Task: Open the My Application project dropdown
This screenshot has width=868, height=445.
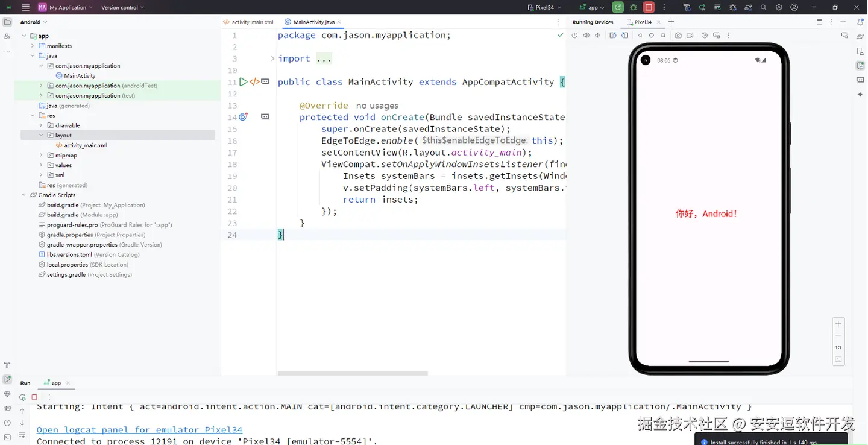Action: (x=65, y=7)
